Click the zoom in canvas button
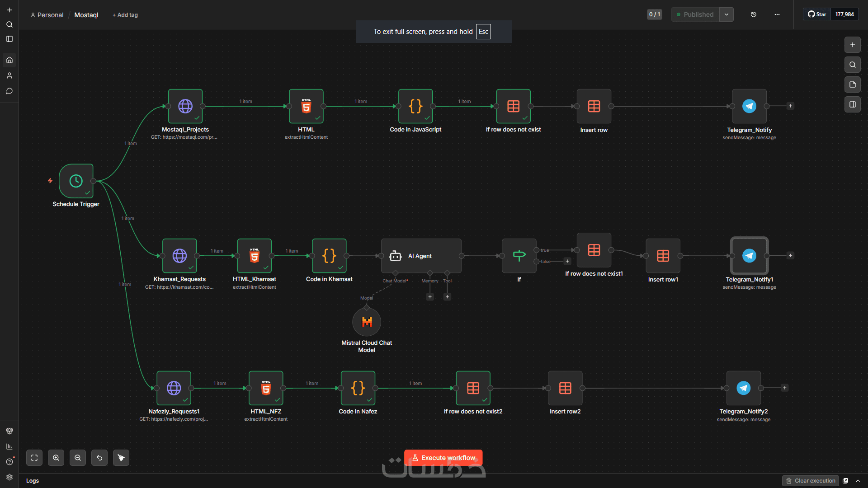This screenshot has height=488, width=868. (56, 458)
